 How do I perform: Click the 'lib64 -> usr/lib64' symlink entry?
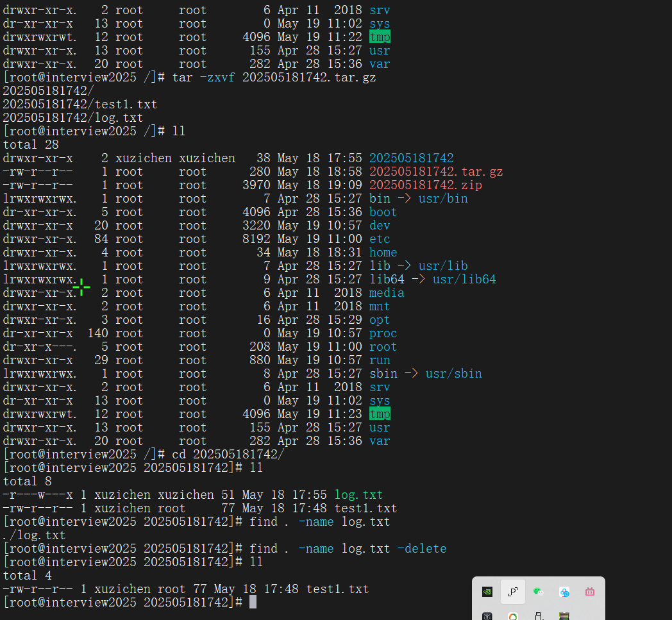[432, 280]
